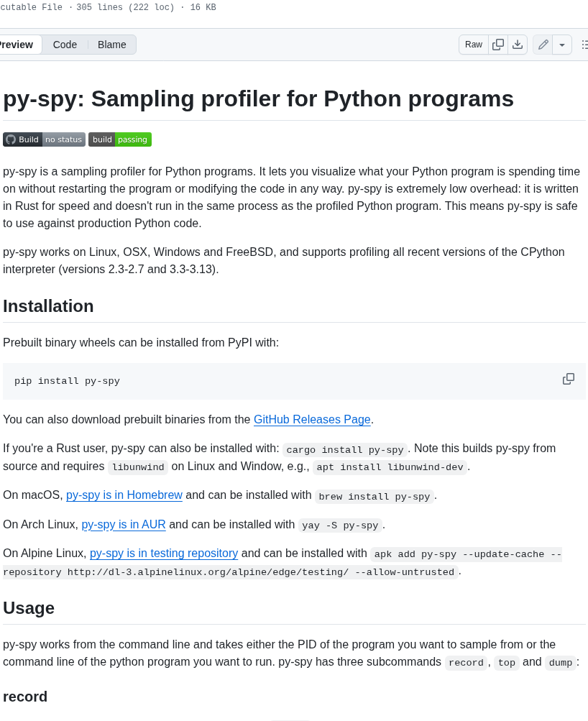
Task: Click the download icon in the file toolbar
Action: point(517,44)
